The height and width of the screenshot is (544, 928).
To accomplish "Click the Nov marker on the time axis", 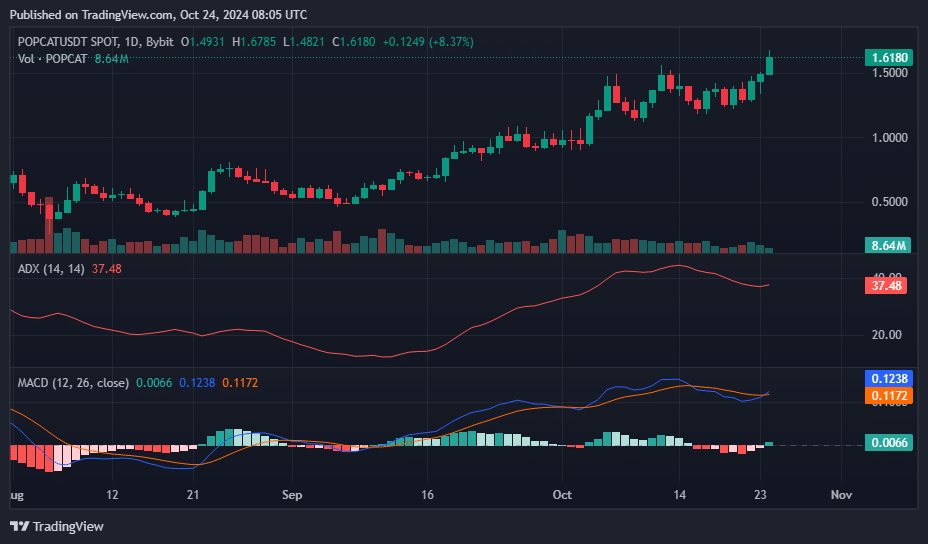I will [841, 494].
